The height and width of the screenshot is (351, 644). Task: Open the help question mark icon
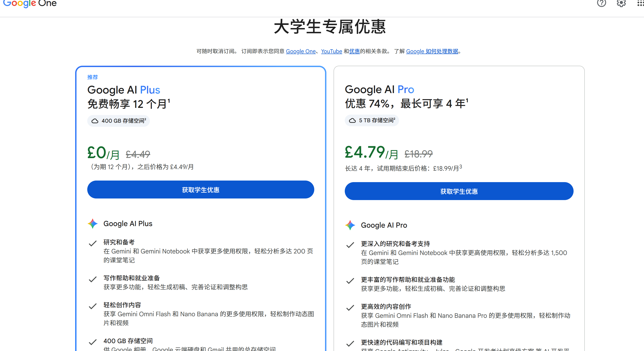(602, 3)
